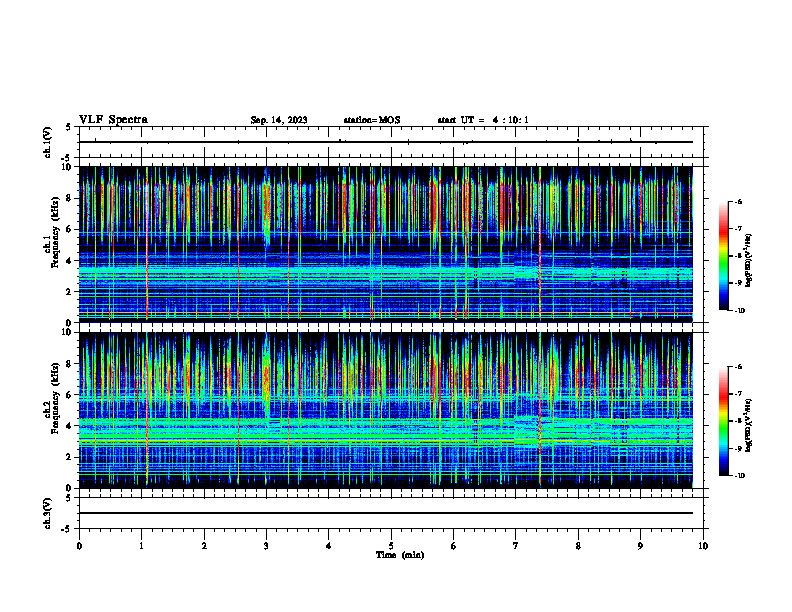
Task: Click time axis tick label "4"
Action: tap(329, 546)
